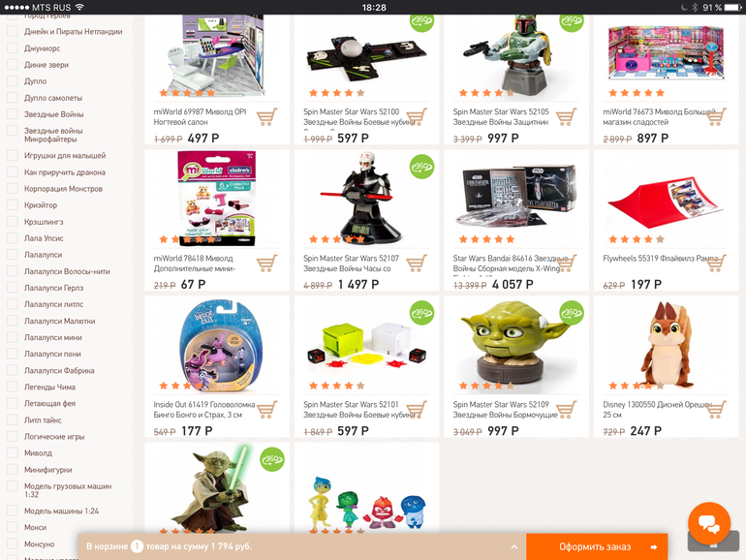This screenshot has height=560, width=746.
Task: Click Оформить заказ checkout button
Action: click(x=597, y=546)
